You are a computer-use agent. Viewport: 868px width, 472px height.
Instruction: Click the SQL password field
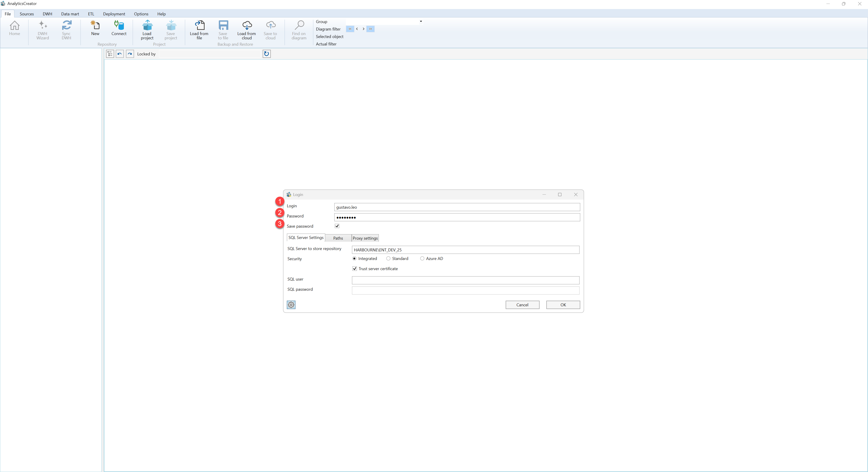pyautogui.click(x=465, y=290)
